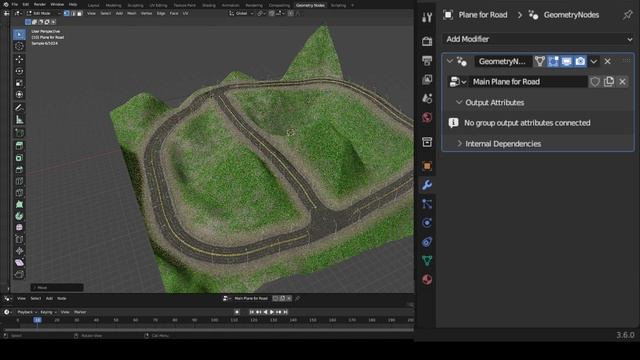This screenshot has width=640, height=360.
Task: Open the Playback dropdown in timeline
Action: 27,312
